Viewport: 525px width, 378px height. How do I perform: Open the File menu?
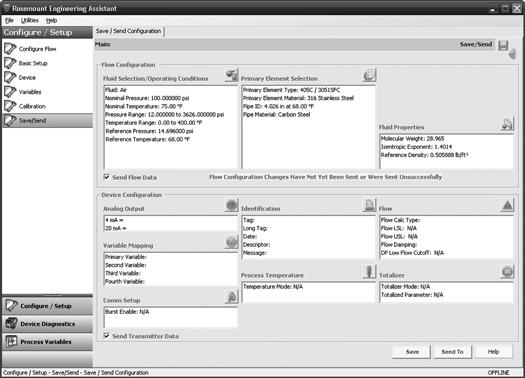[9, 20]
